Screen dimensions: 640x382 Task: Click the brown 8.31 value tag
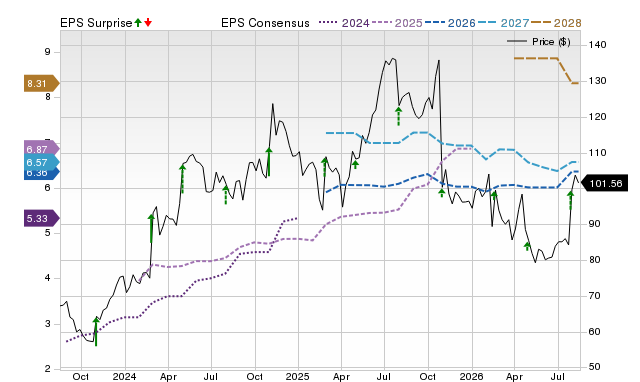click(42, 84)
